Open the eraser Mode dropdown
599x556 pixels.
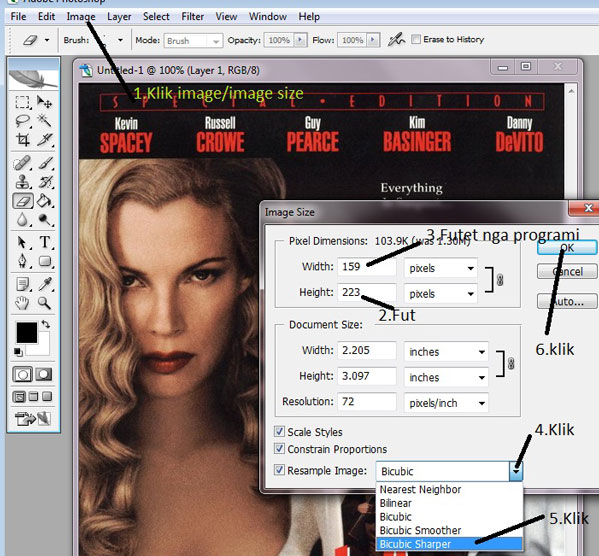pyautogui.click(x=193, y=41)
